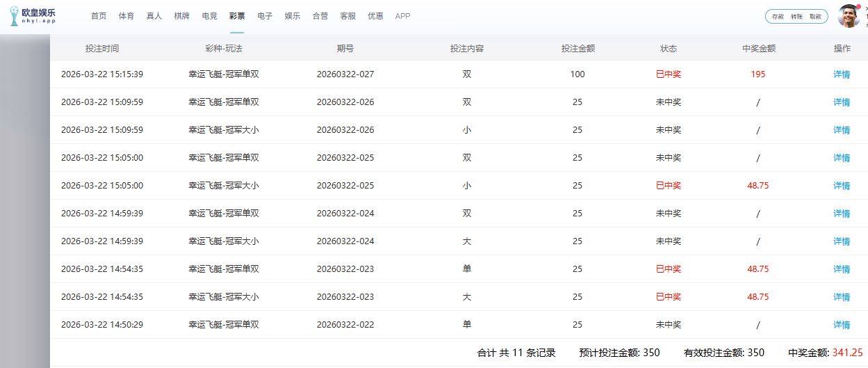
Task: Click the 彩票 lottery tab
Action: [x=237, y=16]
